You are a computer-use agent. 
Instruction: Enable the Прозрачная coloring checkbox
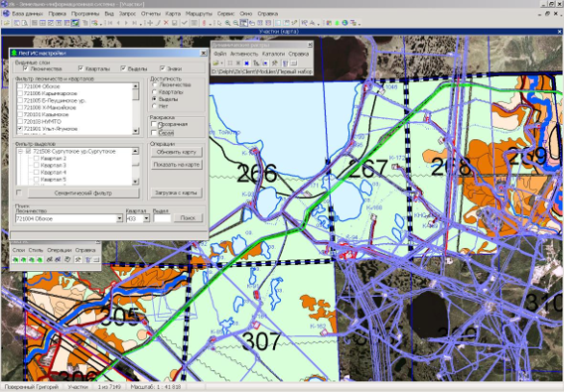[154, 124]
